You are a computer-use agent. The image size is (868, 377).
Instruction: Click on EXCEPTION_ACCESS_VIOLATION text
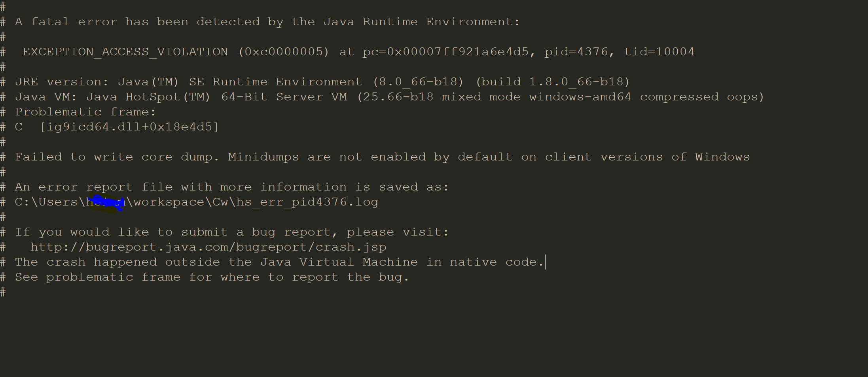tap(125, 52)
